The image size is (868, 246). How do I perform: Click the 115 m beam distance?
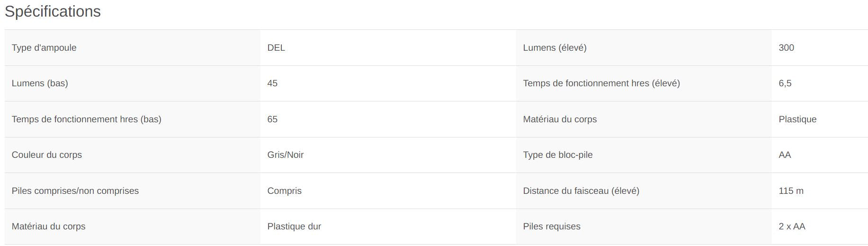791,191
